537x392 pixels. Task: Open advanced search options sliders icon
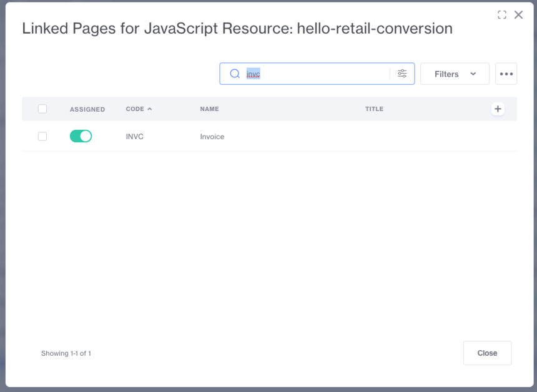tap(402, 74)
